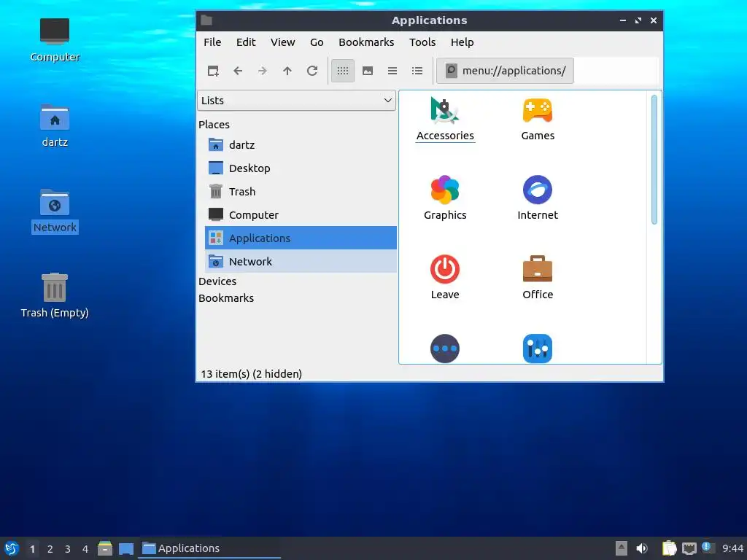Open the Lists side pane dropdown
Image resolution: width=747 pixels, height=560 pixels.
(x=296, y=101)
